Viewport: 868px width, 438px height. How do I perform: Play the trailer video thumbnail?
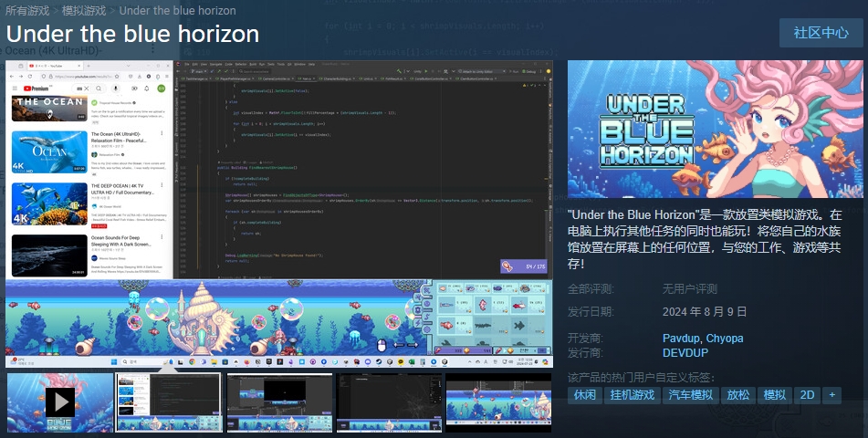click(x=60, y=402)
